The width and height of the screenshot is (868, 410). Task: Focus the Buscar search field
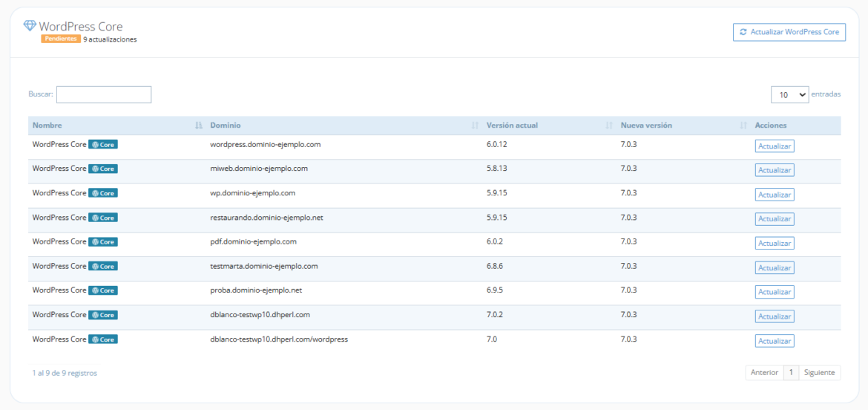click(104, 94)
